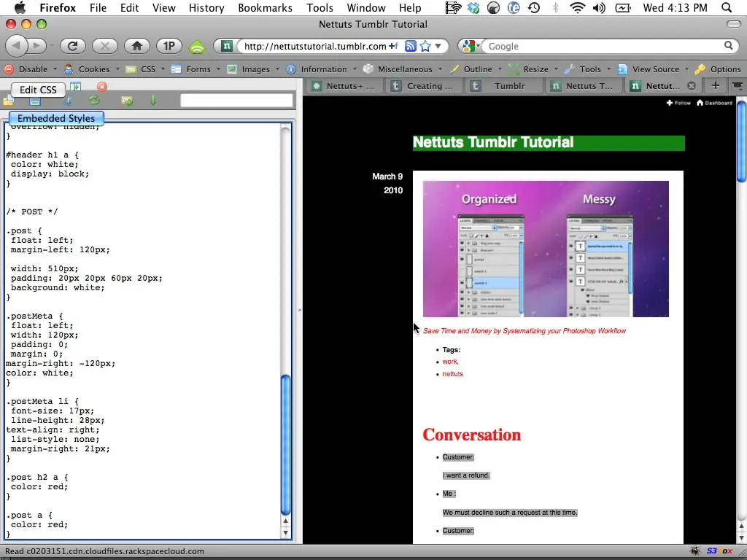Switch to the Nettuts+ browser tab
Screen dimensions: 747x560
(344, 86)
